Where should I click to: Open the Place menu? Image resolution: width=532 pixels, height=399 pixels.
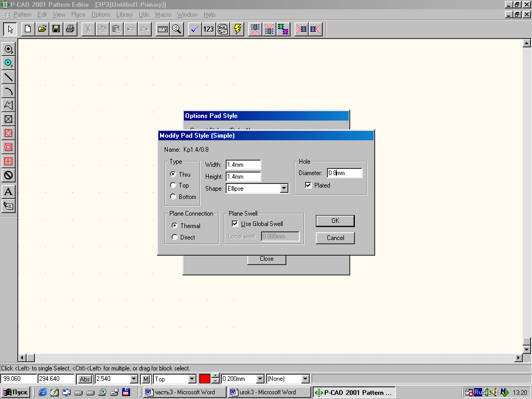click(x=78, y=15)
